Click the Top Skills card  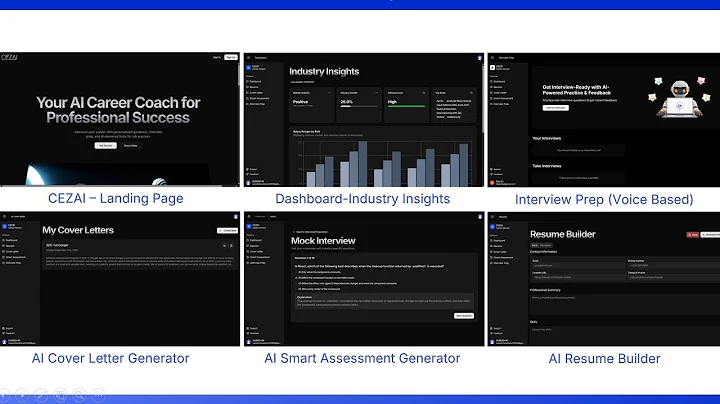(454, 105)
